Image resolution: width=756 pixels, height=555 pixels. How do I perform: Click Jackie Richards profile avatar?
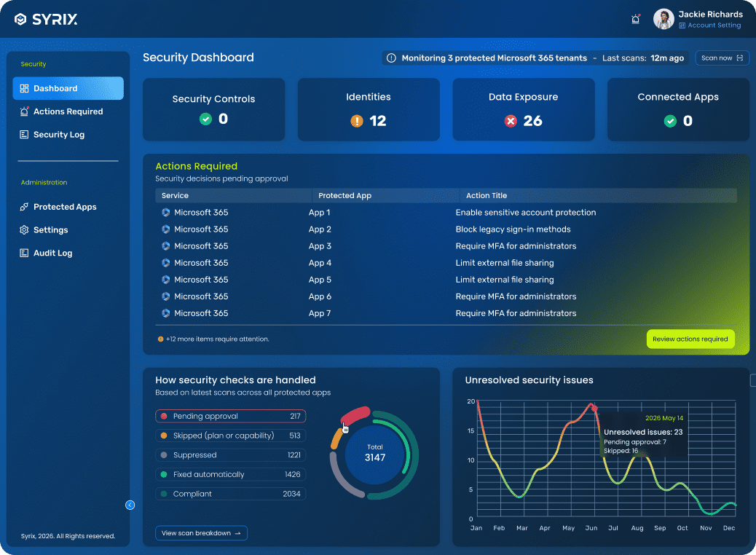664,19
